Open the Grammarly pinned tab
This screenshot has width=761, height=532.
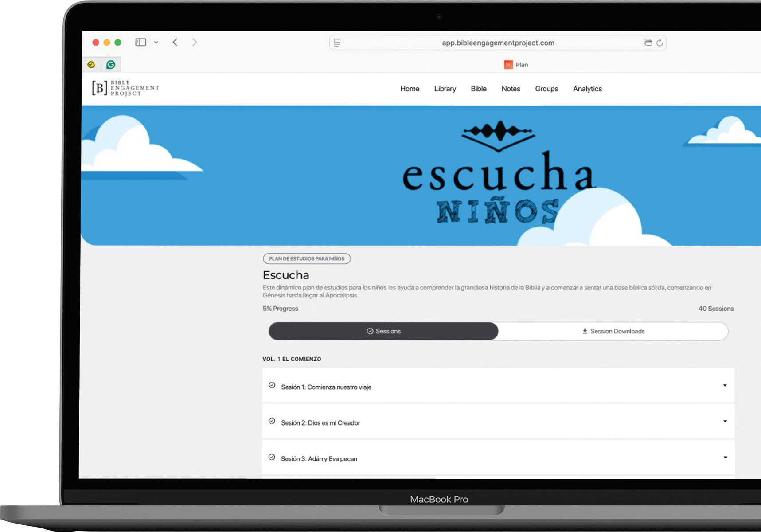pos(111,65)
